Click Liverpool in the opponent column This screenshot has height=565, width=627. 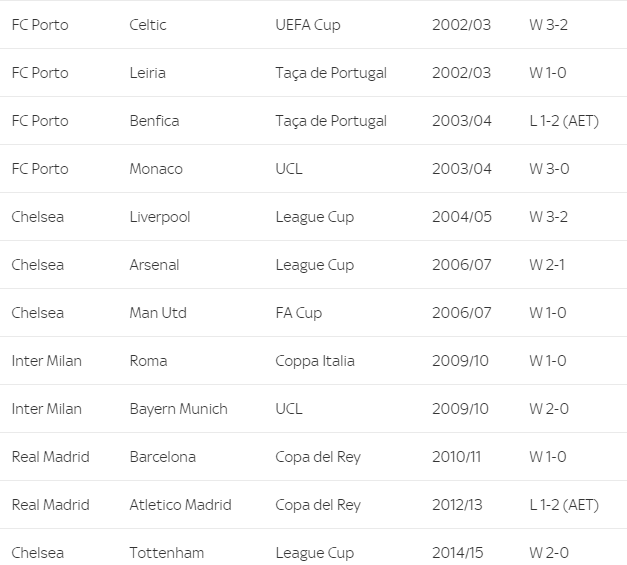pyautogui.click(x=160, y=217)
